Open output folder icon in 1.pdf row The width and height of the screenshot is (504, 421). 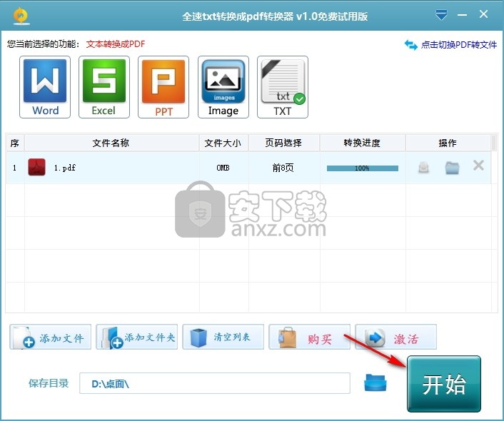(x=452, y=168)
